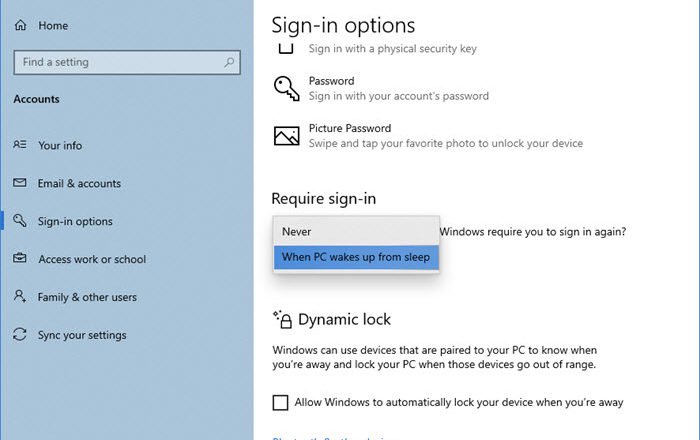Click the Picture Password image icon

click(x=286, y=135)
